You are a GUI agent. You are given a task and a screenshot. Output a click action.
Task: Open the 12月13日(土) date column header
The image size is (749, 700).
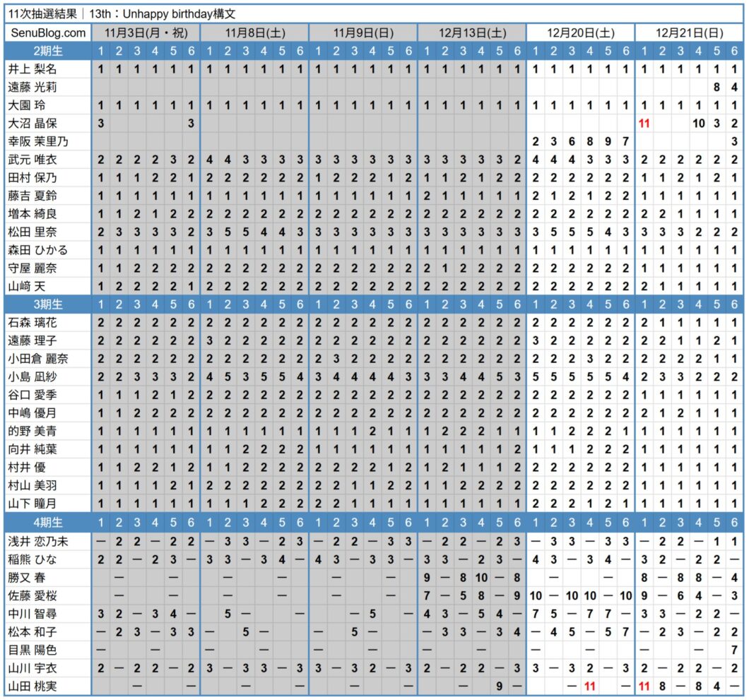coord(472,33)
